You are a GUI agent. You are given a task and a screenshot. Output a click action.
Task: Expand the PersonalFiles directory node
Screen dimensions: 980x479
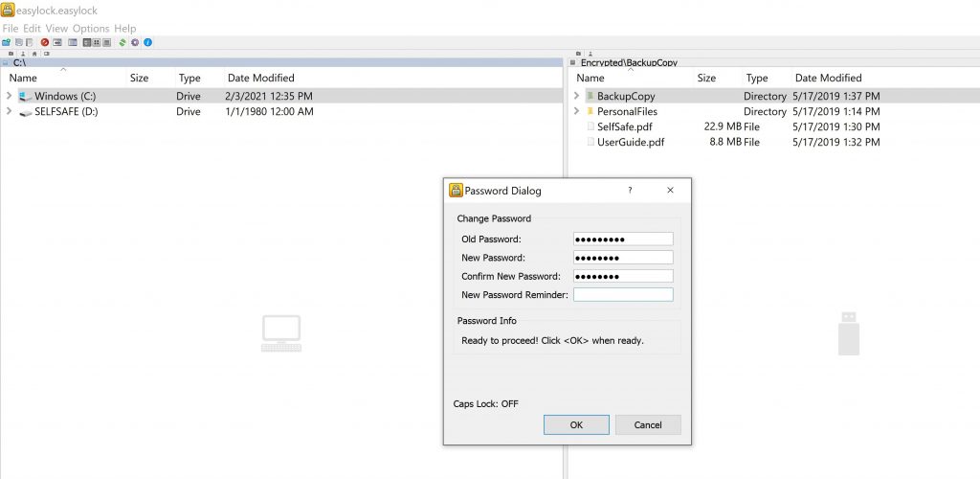click(576, 111)
